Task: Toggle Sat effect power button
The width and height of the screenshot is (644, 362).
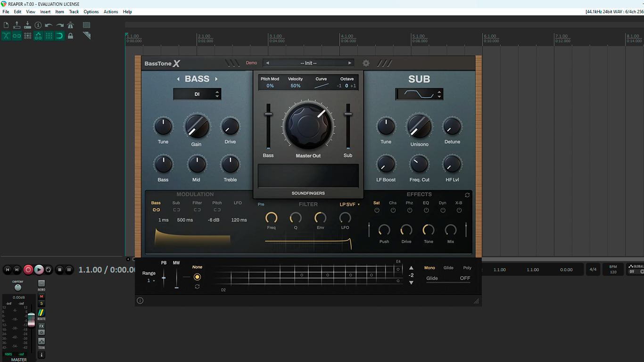Action: [x=377, y=211]
